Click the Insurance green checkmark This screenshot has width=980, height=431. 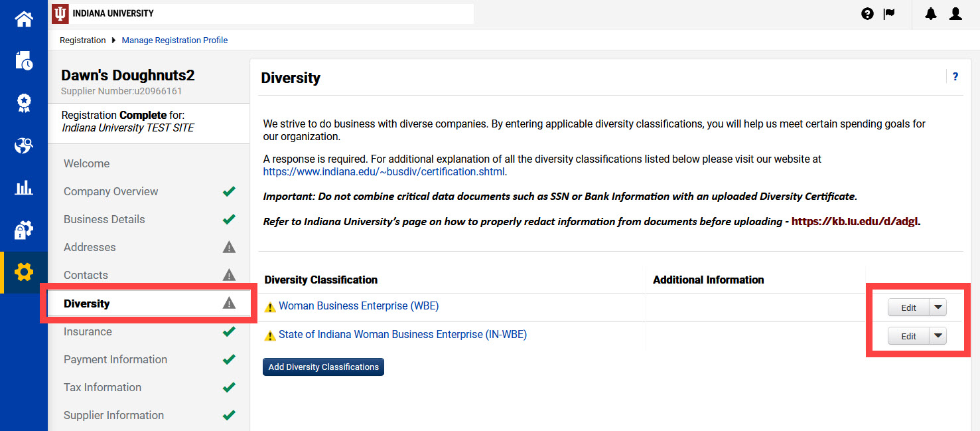229,331
